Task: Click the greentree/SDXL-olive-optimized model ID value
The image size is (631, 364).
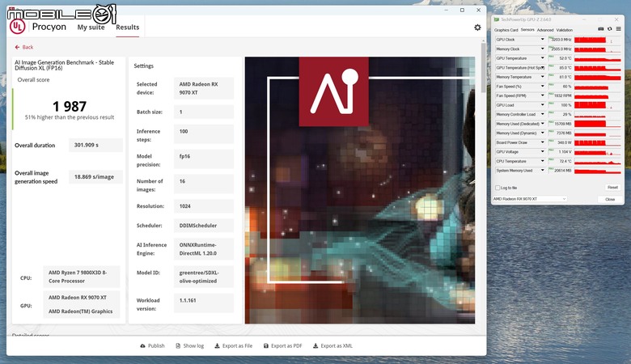Action: click(x=204, y=277)
